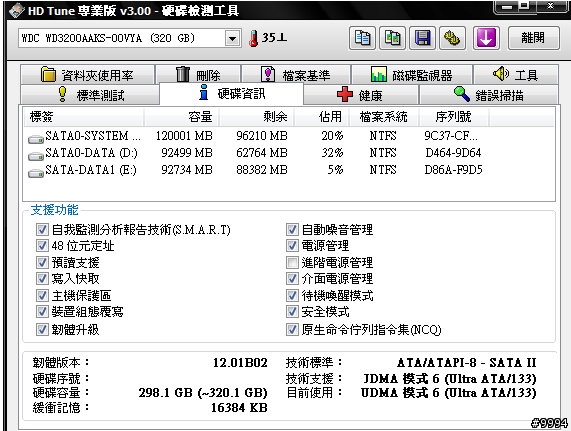The width and height of the screenshot is (571, 431).
Task: Click the 16384 KB buffer value
Action: point(239,408)
